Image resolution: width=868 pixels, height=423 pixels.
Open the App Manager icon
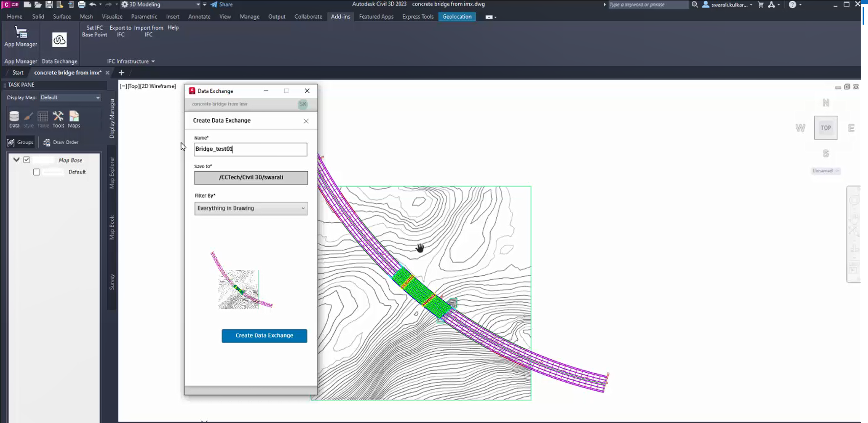pyautogui.click(x=21, y=33)
